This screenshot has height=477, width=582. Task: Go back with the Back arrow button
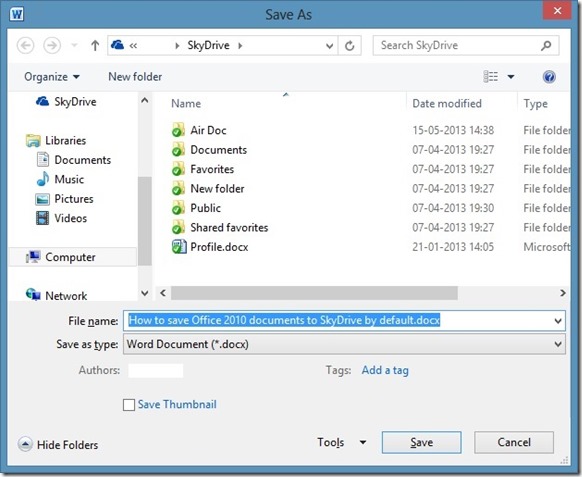click(26, 46)
